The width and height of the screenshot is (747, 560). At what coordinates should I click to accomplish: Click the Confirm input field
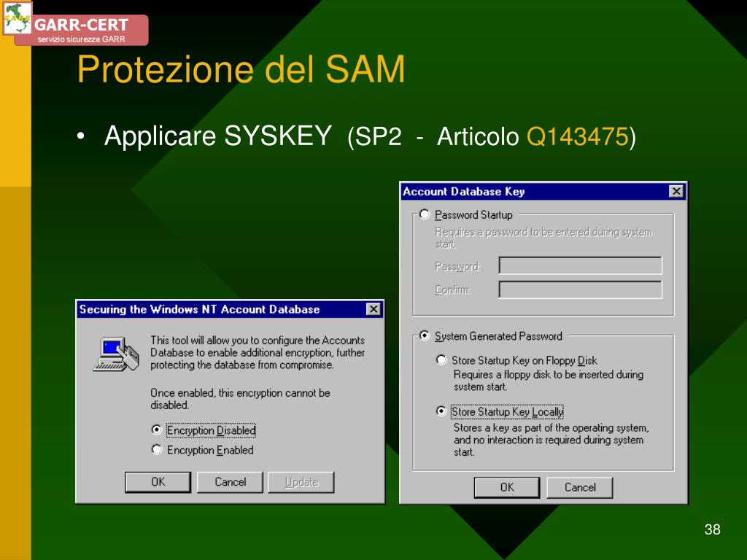pyautogui.click(x=580, y=289)
